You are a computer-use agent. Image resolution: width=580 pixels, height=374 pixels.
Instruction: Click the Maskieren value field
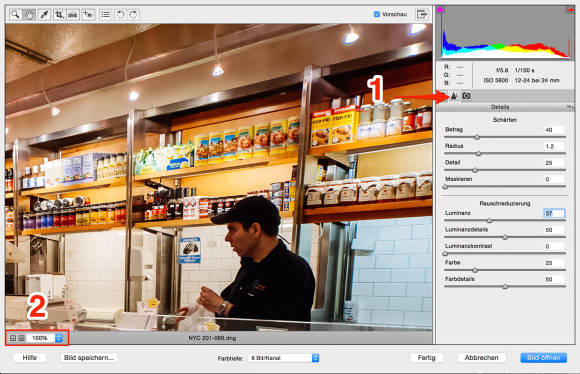pyautogui.click(x=554, y=179)
